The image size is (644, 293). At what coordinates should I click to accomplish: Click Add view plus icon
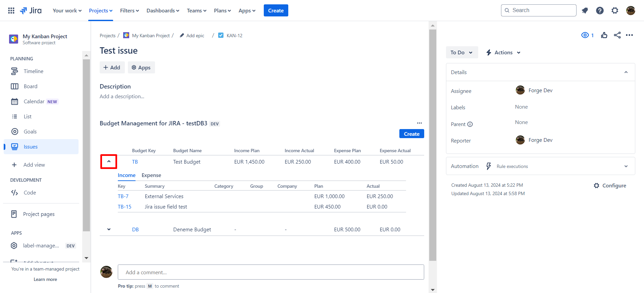pyautogui.click(x=14, y=165)
